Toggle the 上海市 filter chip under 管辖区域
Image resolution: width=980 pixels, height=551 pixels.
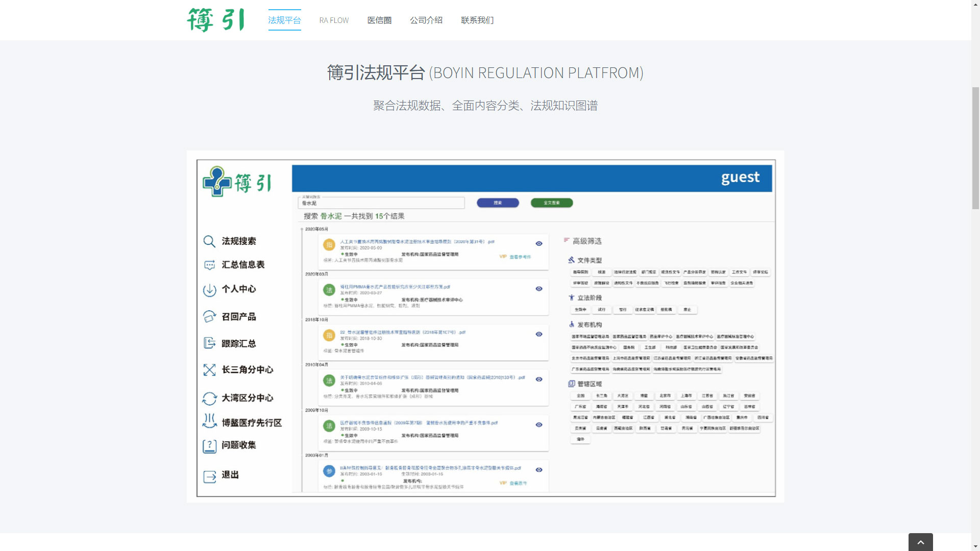tap(687, 396)
